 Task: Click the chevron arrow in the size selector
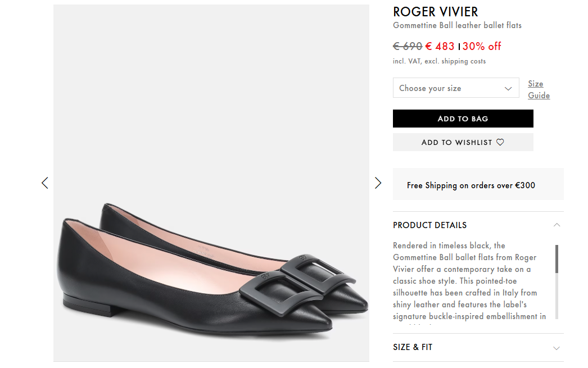(x=508, y=89)
